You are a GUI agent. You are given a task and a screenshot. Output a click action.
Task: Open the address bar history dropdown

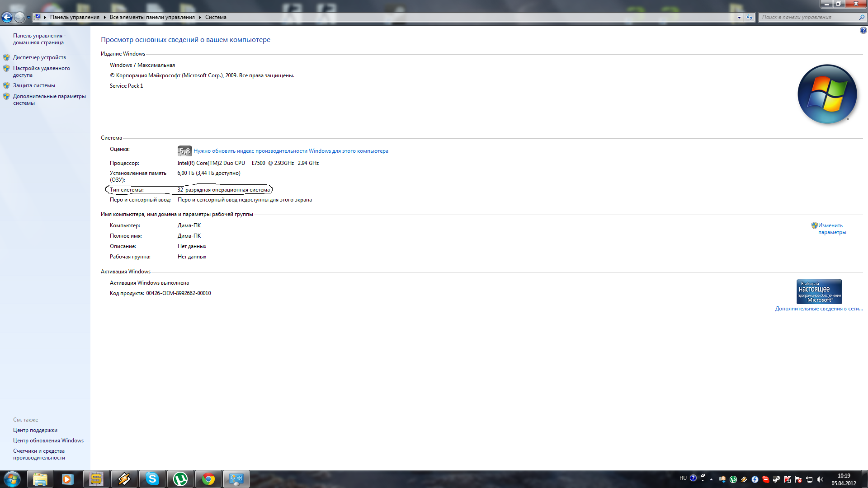click(x=739, y=17)
